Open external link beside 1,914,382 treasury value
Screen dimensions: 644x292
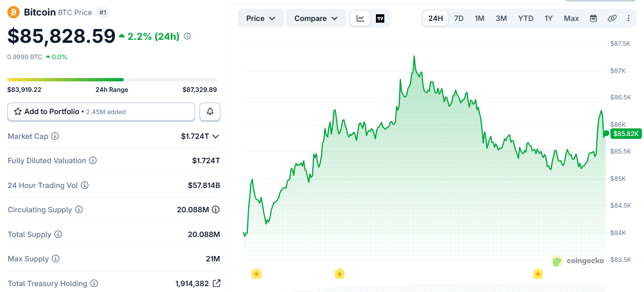click(216, 283)
